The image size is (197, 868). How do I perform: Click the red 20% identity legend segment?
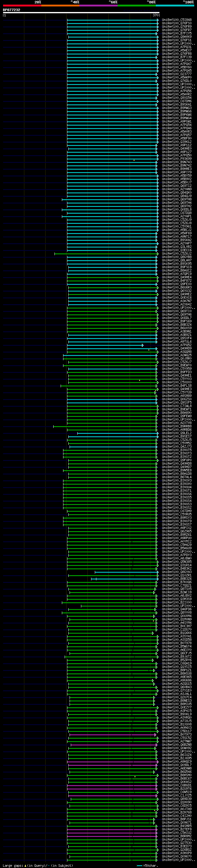pos(22,6)
